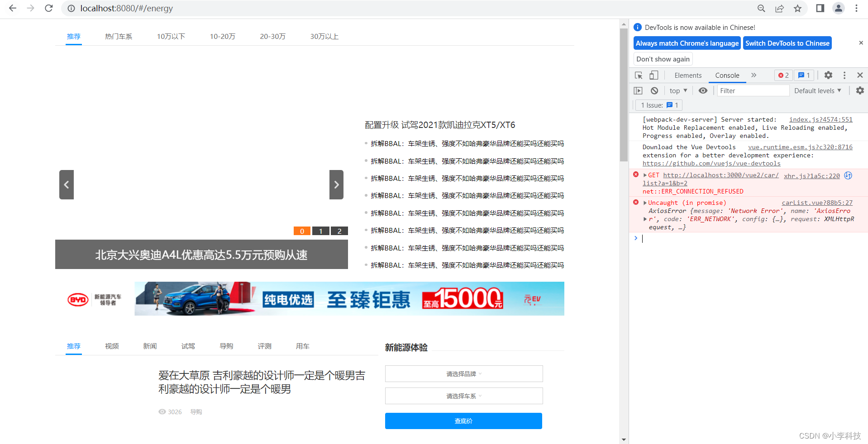Image resolution: width=868 pixels, height=444 pixels.
Task: Open the zoom magnifier icon in the address bar
Action: (x=761, y=8)
